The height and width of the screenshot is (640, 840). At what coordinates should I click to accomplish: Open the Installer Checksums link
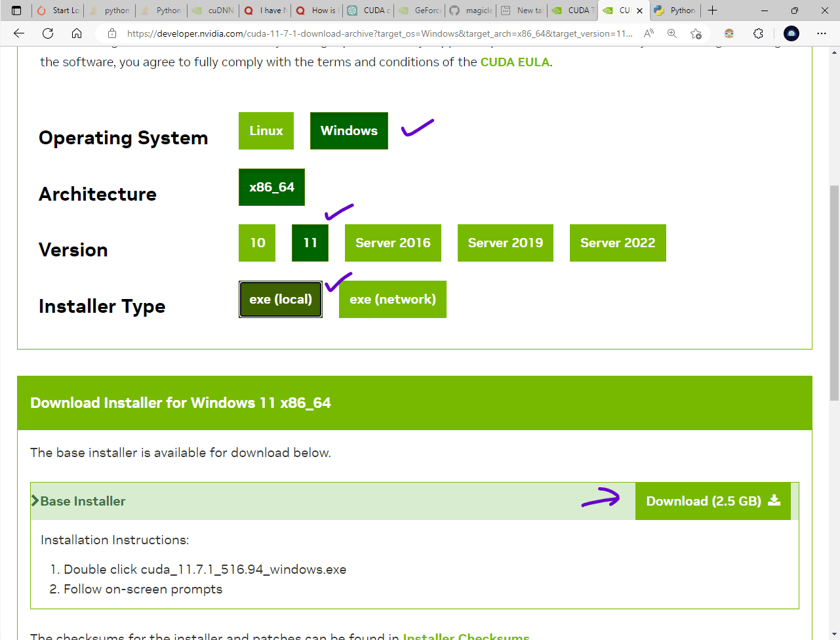[x=466, y=636]
